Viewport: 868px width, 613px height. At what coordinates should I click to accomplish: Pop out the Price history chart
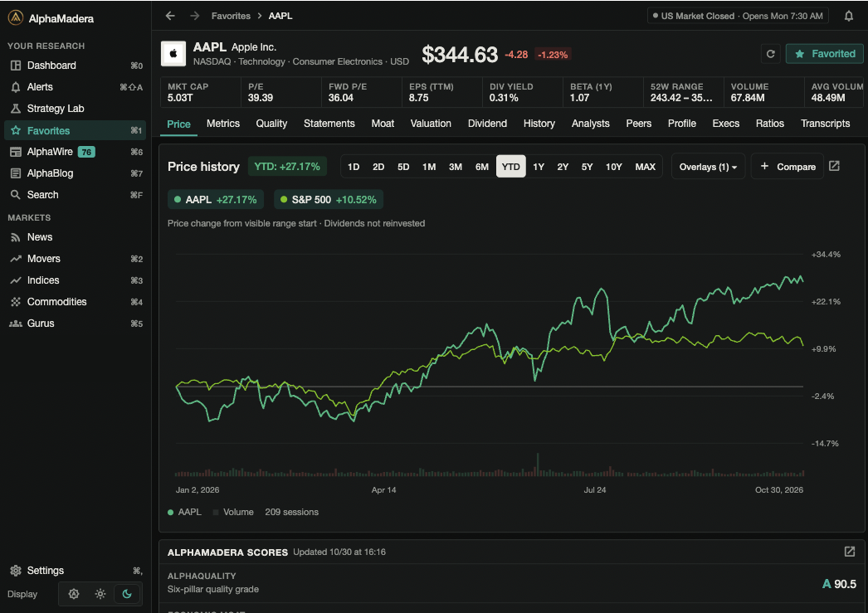point(834,166)
